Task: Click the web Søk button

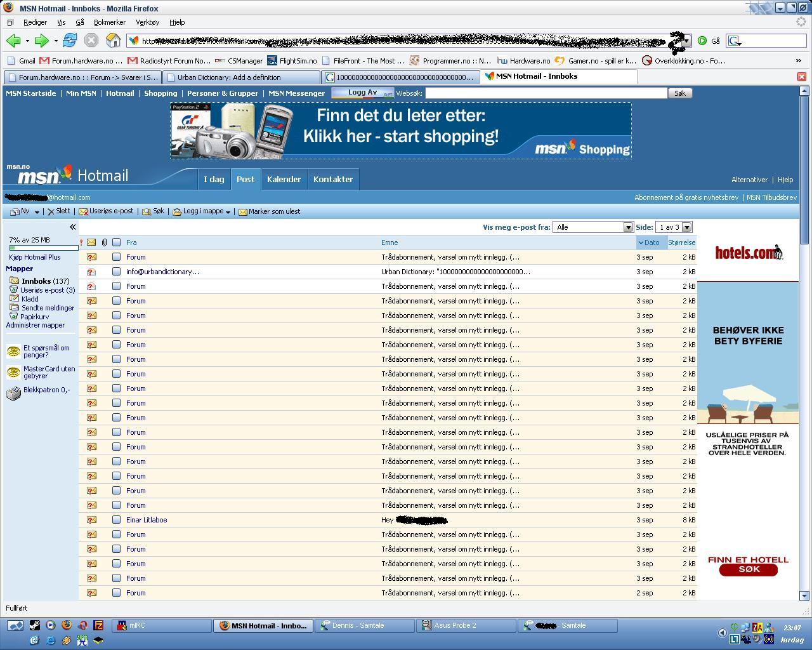Action: [680, 93]
